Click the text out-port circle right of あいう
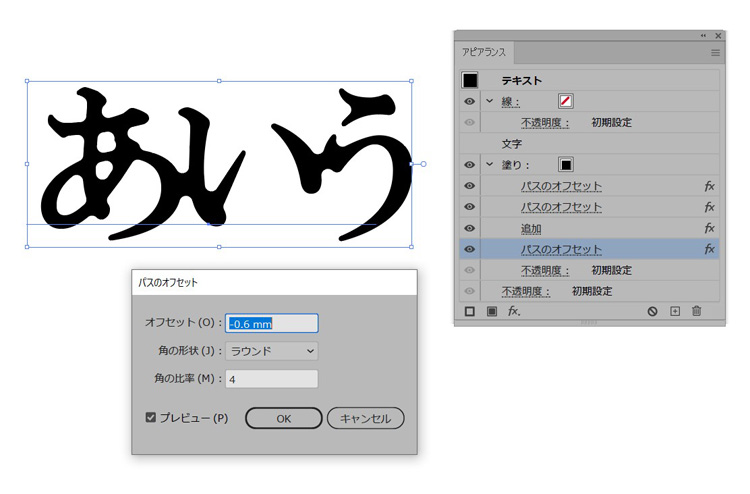The image size is (750, 494). click(423, 164)
